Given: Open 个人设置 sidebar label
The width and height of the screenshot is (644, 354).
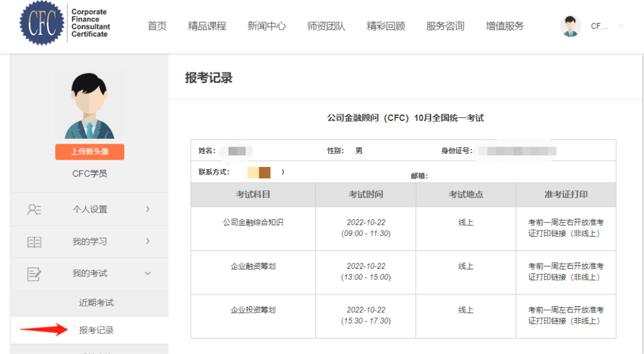Looking at the screenshot, I should click(x=90, y=209).
